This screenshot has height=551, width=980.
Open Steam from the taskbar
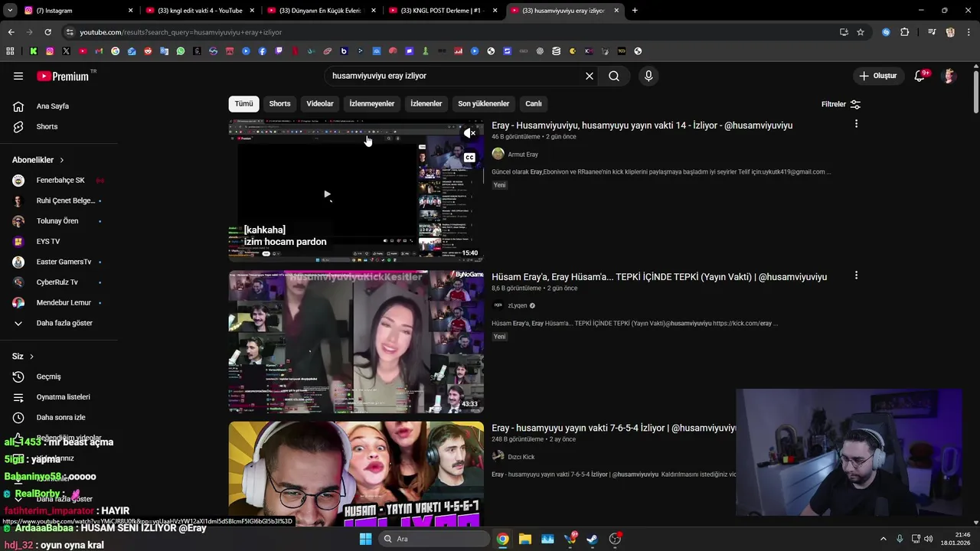[592, 539]
